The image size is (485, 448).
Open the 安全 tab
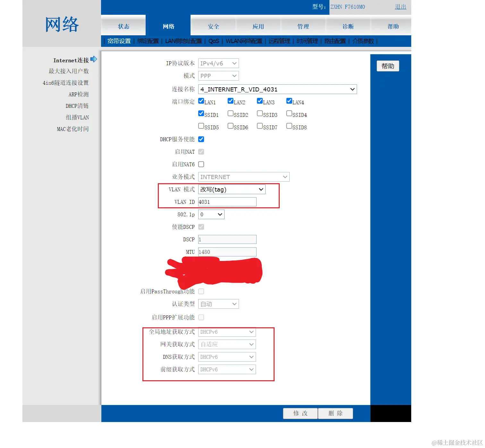pyautogui.click(x=213, y=26)
